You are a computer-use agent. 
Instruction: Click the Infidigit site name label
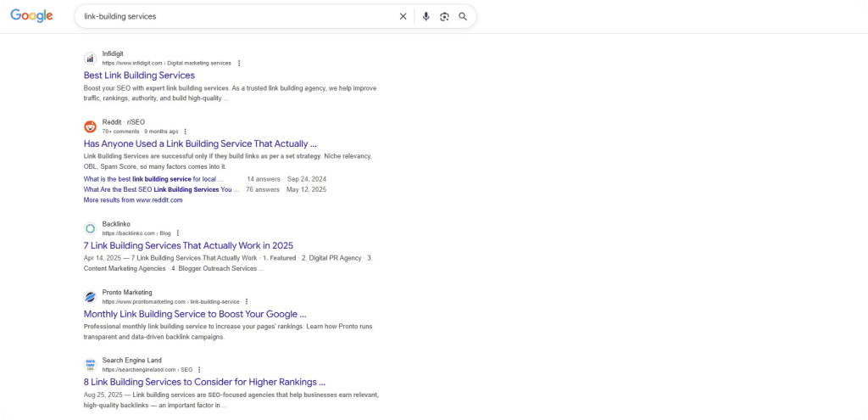[x=113, y=53]
